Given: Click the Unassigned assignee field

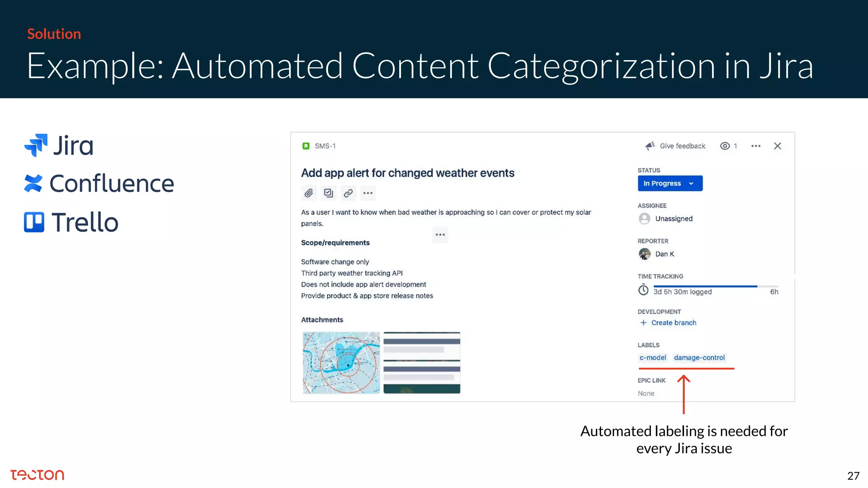Looking at the screenshot, I should (x=665, y=219).
